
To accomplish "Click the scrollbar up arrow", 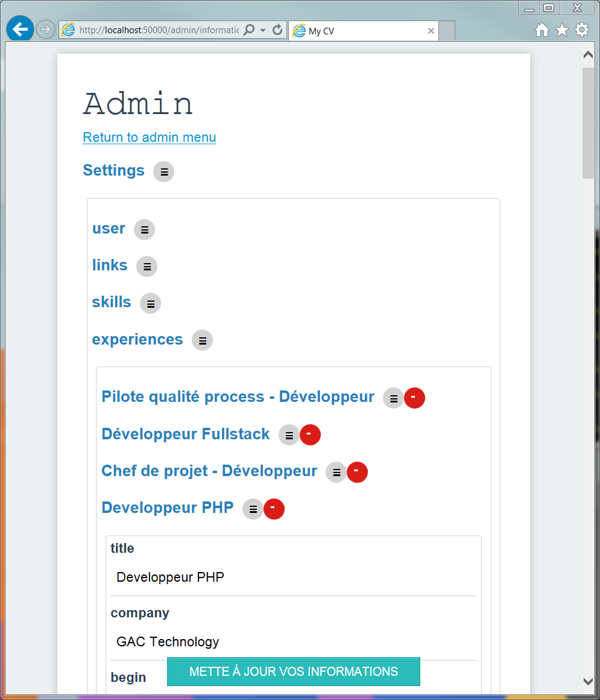I will tap(588, 55).
